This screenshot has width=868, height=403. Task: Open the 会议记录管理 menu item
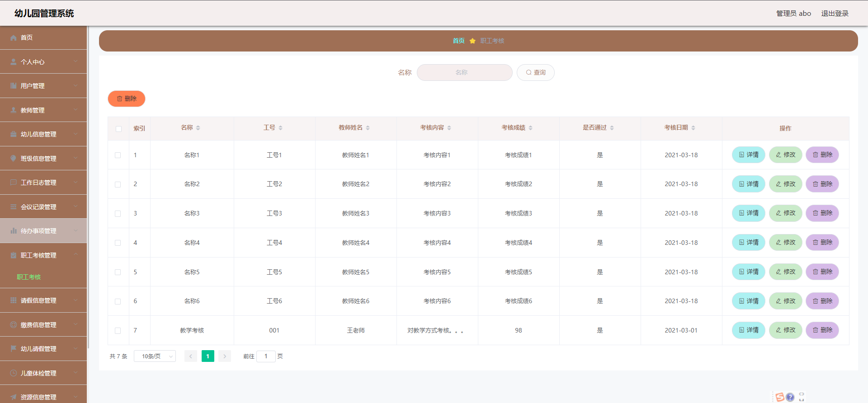coord(43,207)
